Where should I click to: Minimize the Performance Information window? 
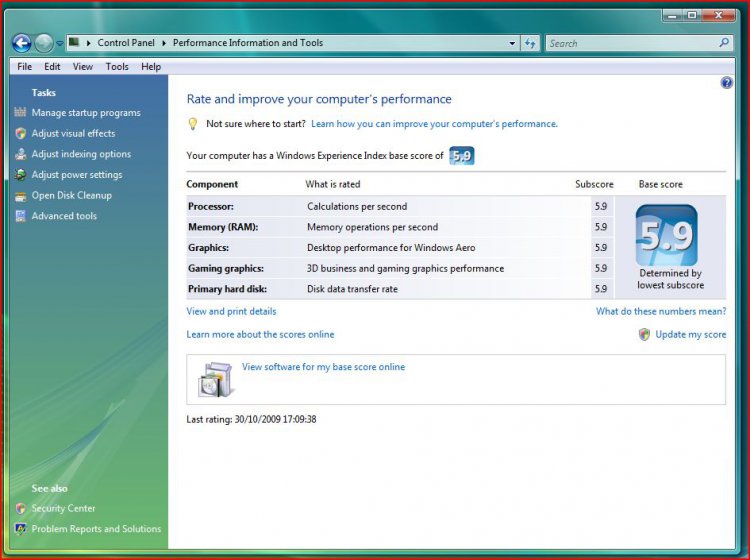(x=673, y=16)
